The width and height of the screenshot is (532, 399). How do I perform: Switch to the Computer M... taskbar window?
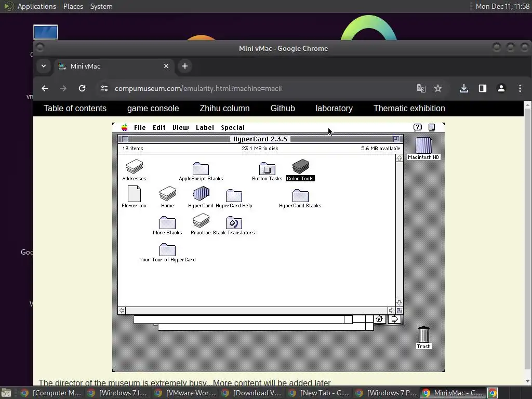(52, 393)
